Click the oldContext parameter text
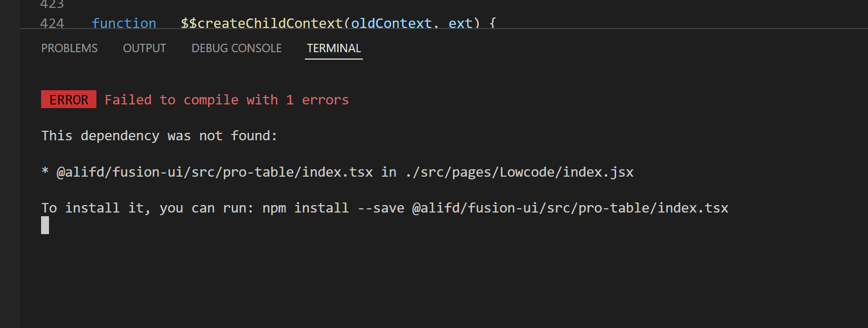The height and width of the screenshot is (328, 868). [x=392, y=23]
